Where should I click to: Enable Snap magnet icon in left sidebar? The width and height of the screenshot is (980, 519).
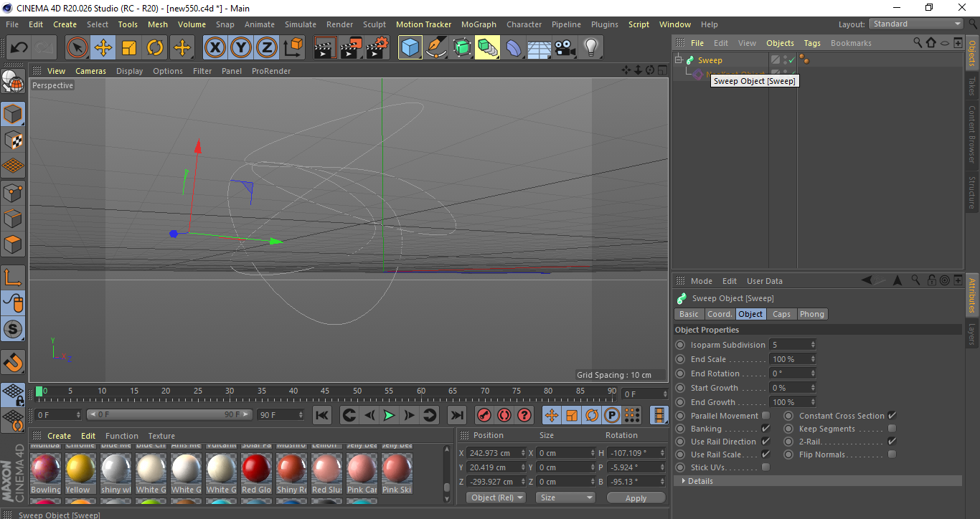coord(13,362)
